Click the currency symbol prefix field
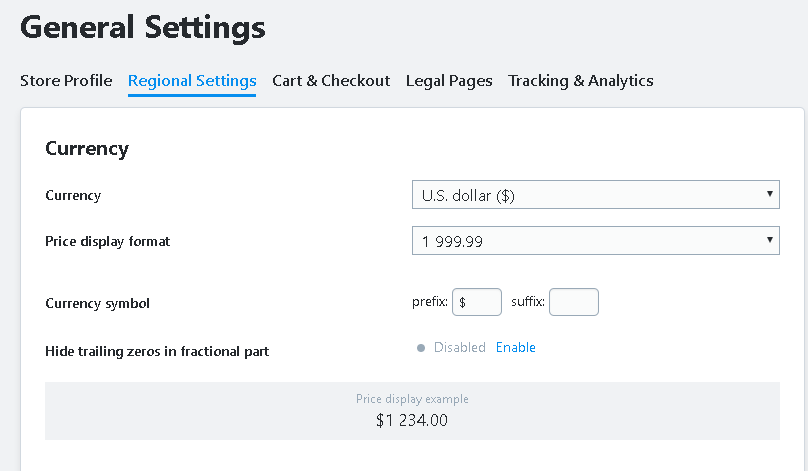 [477, 302]
